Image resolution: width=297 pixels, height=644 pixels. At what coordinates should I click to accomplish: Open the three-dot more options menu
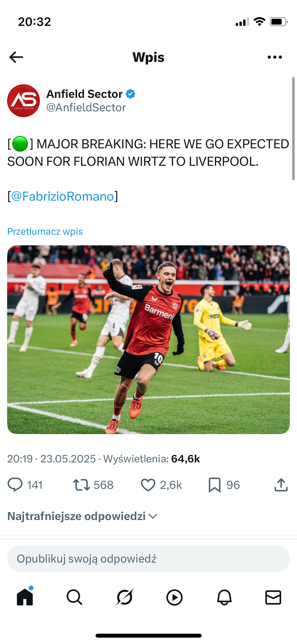point(275,57)
